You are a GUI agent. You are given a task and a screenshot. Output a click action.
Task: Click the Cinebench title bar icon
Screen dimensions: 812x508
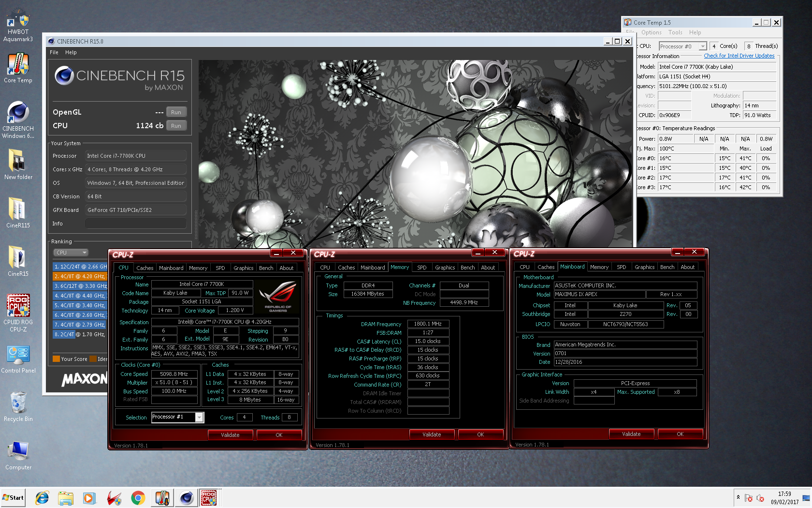(51, 41)
